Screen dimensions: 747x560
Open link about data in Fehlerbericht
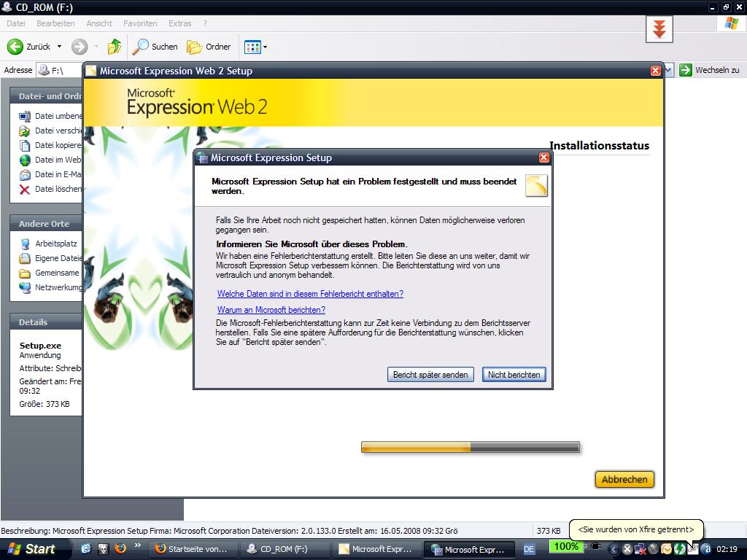[310, 294]
